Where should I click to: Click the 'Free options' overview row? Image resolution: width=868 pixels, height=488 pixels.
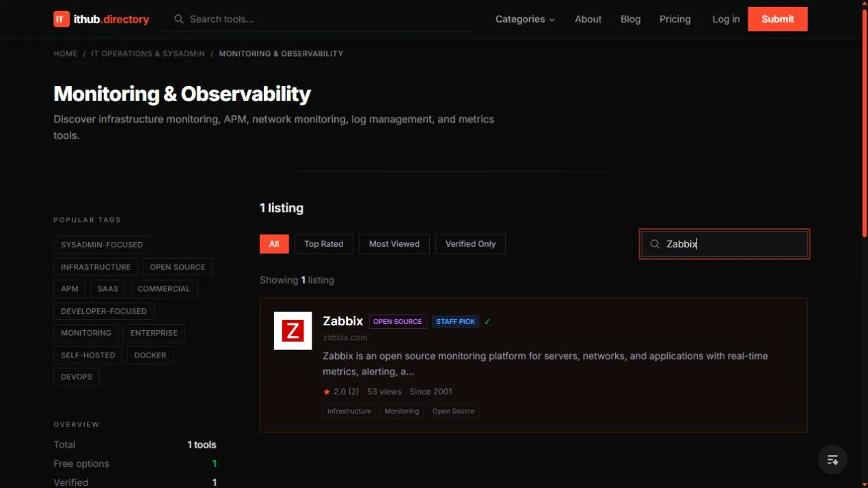click(x=135, y=463)
